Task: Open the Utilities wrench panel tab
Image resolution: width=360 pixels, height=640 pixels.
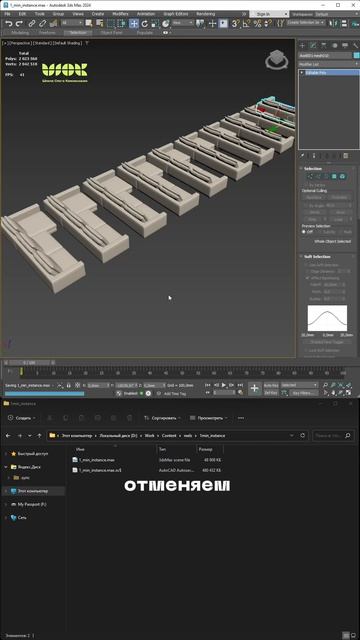Action: click(355, 45)
